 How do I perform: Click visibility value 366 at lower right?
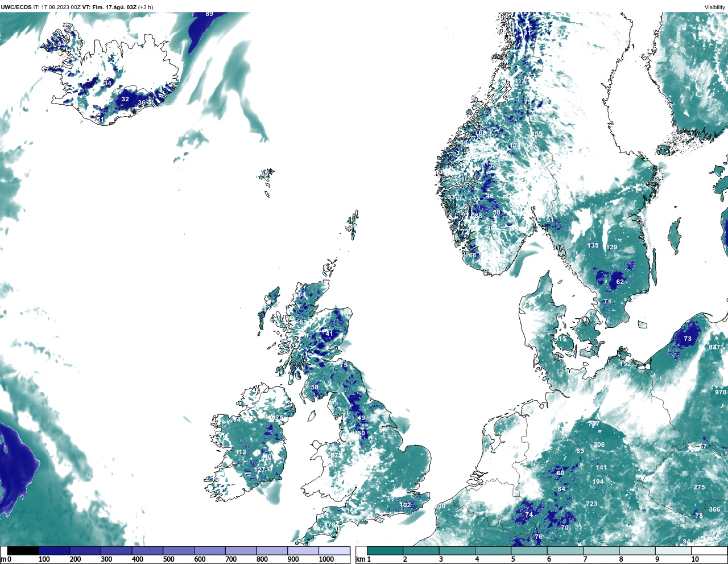click(714, 509)
